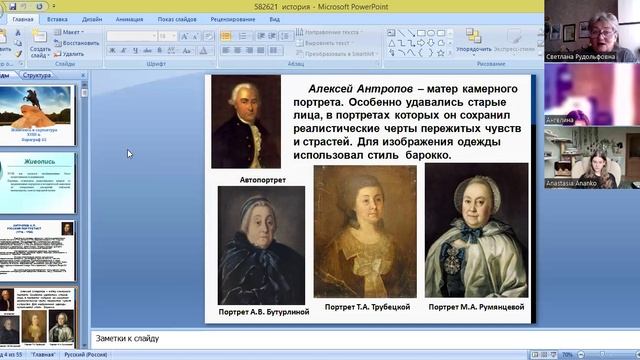Screen dimensions: 640x360
Task: Center the text in paragraph group
Action: pos(237,51)
